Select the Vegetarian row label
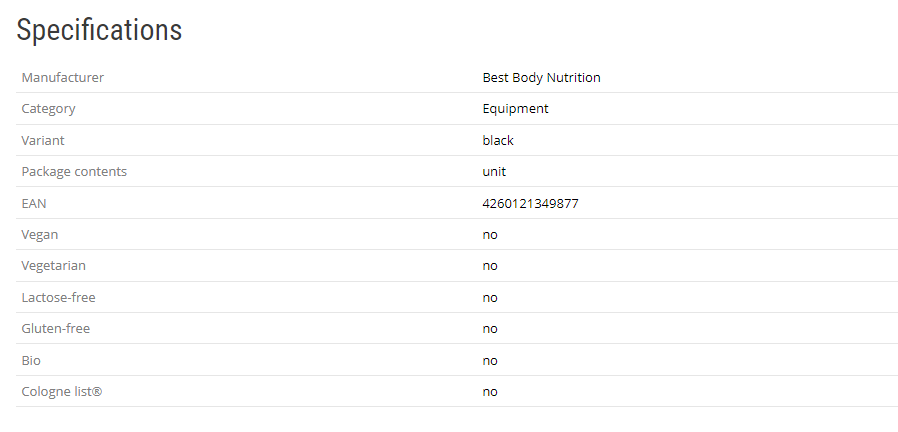The image size is (898, 432). click(x=53, y=266)
